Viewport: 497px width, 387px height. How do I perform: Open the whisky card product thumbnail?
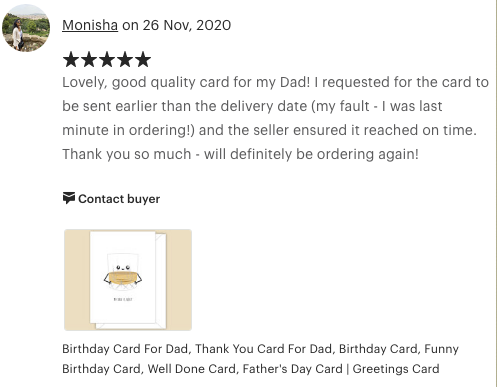coord(128,280)
